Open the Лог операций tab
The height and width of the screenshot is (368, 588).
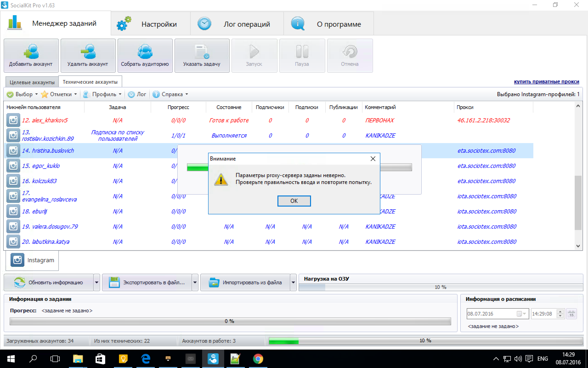point(237,24)
